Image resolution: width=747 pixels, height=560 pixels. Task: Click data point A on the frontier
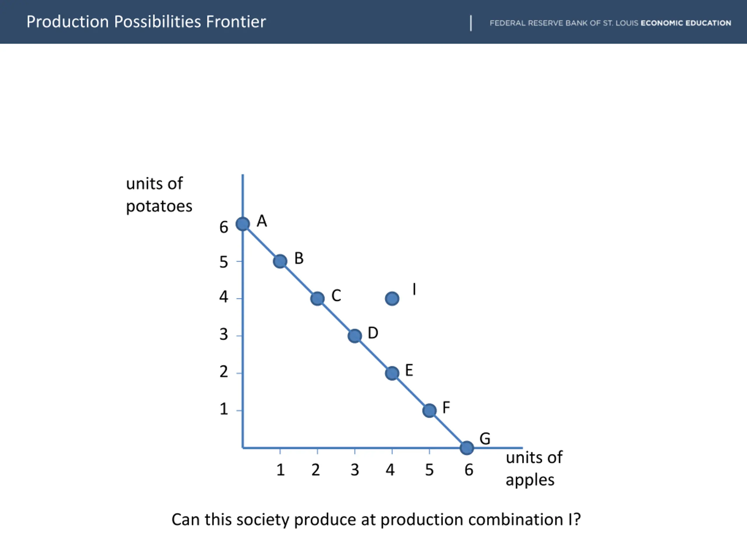tap(243, 224)
